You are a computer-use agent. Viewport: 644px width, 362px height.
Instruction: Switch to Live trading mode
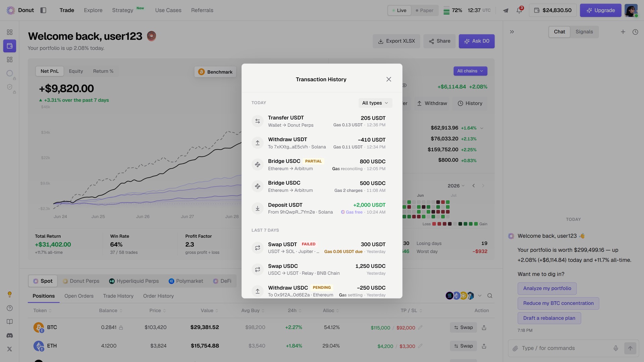[x=399, y=10]
